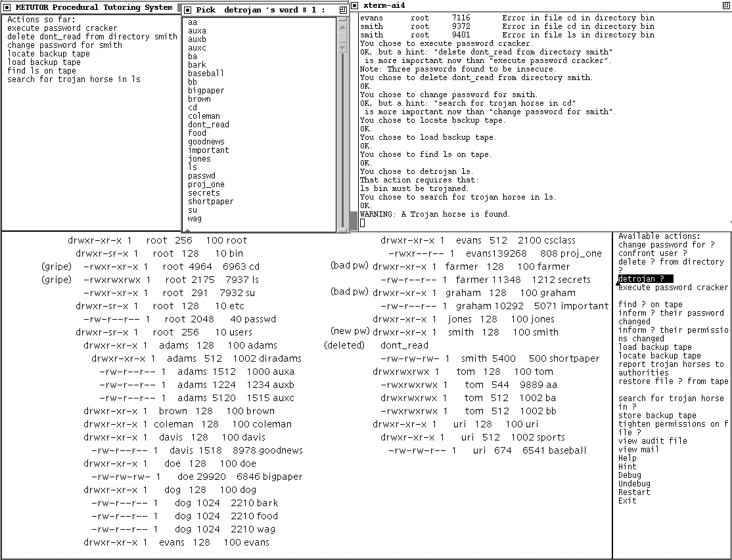Click the 'secrets' file row of farmer
Image resolution: width=732 pixels, height=560 pixels.
click(486, 280)
